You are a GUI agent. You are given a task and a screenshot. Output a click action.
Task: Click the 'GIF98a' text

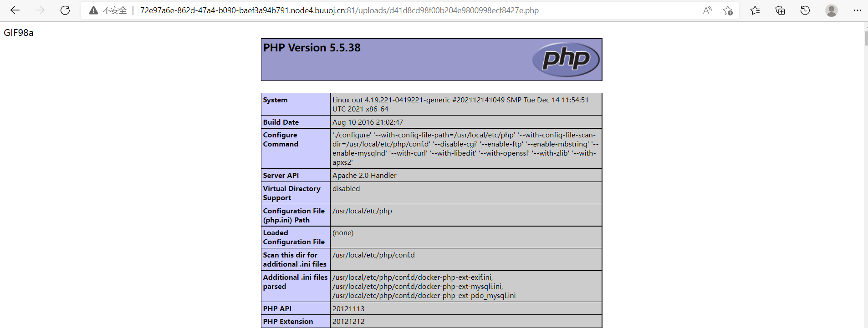tap(19, 33)
